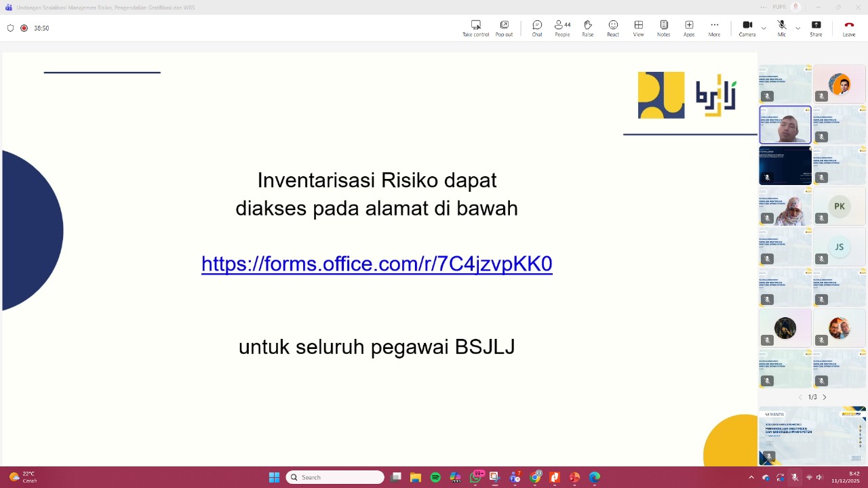Go to next page of participant gallery

pyautogui.click(x=825, y=397)
